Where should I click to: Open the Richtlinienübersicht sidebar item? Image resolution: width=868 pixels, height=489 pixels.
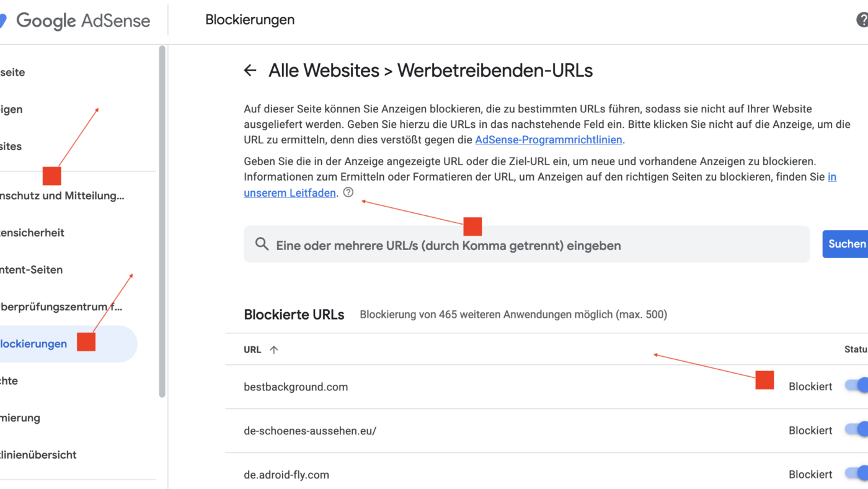(x=38, y=455)
